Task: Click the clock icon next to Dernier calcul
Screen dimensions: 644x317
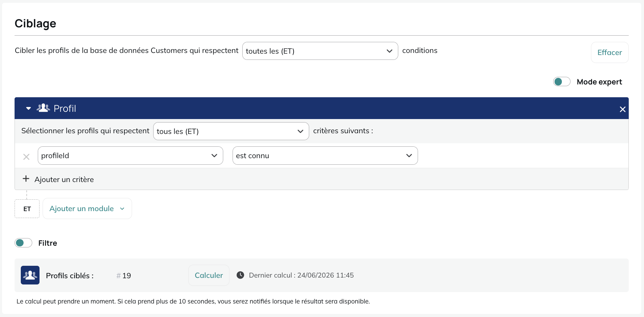Action: [x=240, y=275]
